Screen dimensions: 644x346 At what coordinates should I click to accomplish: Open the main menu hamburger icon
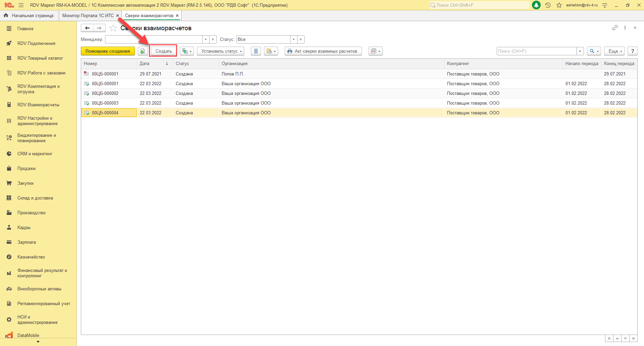point(21,5)
